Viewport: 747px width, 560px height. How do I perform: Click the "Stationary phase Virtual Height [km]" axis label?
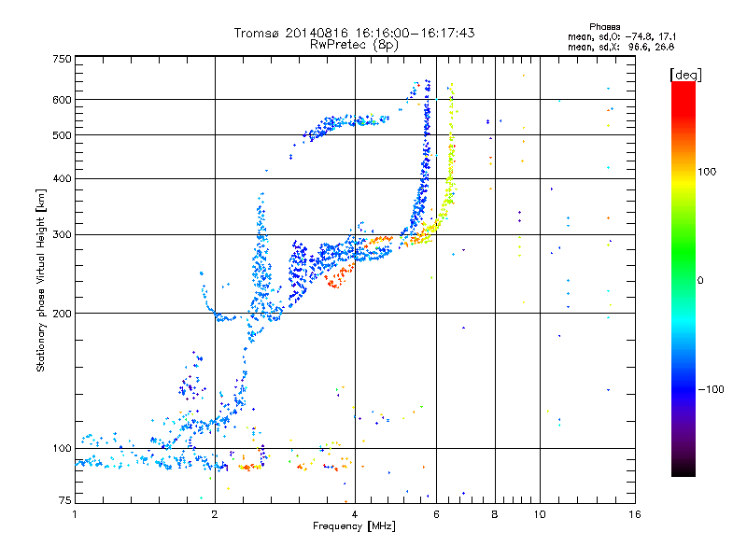coord(41,280)
